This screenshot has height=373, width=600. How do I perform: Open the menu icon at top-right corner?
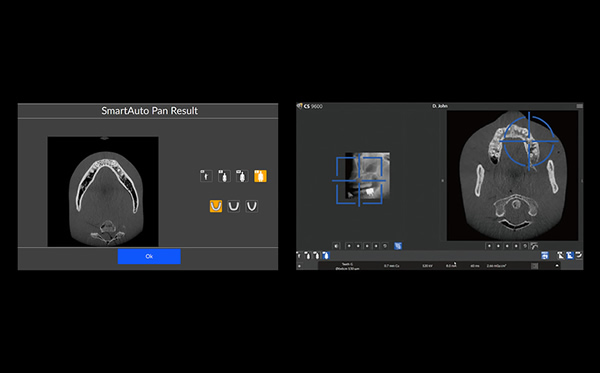pyautogui.click(x=580, y=106)
